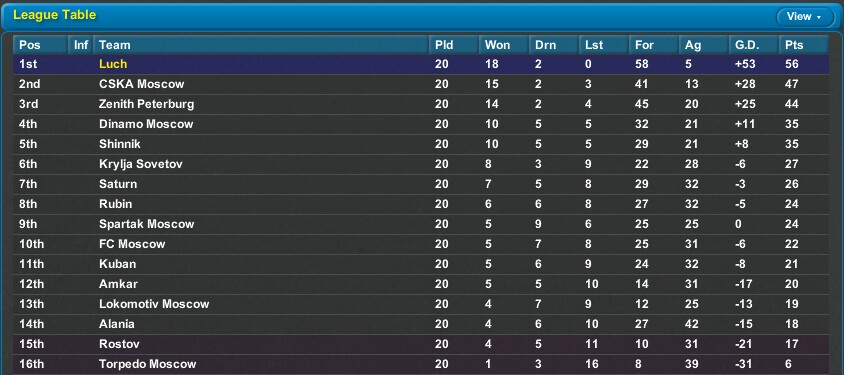This screenshot has height=375, width=844.
Task: Click the Inf column header
Action: click(x=81, y=45)
